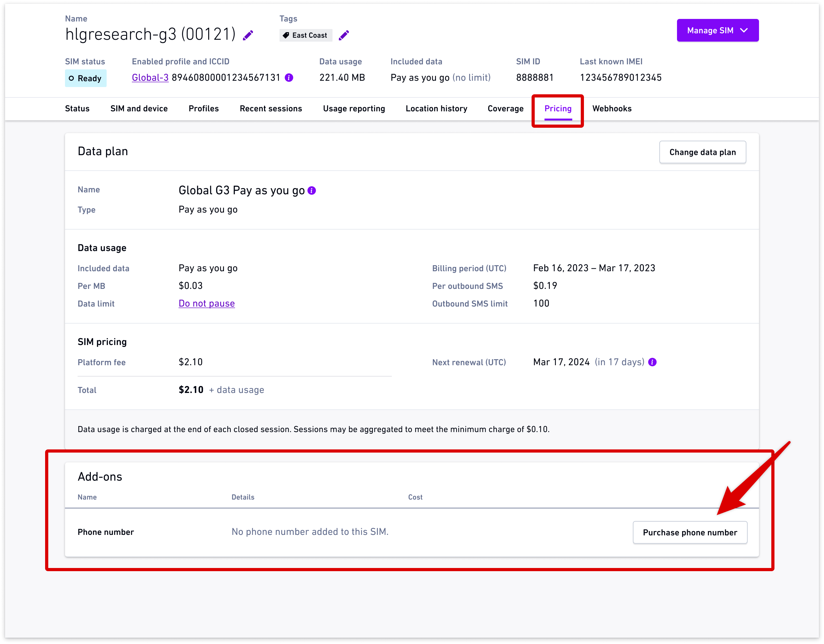Open the SIM and device tab
Viewport: 824px width, 644px height.
(139, 109)
